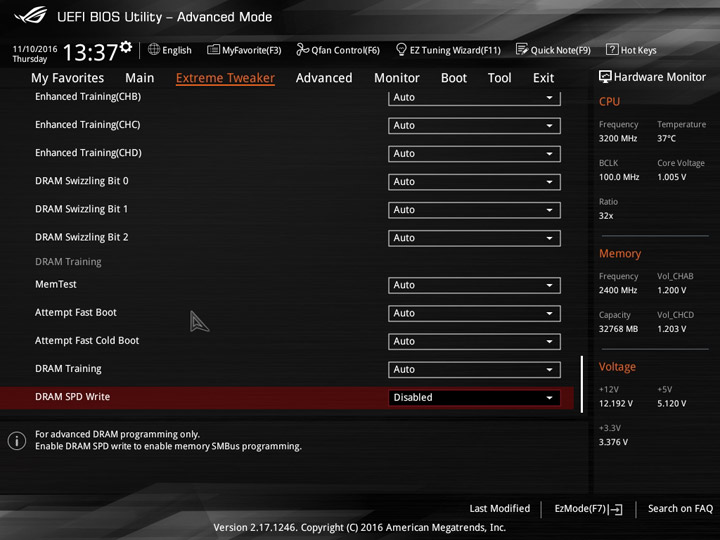Image resolution: width=720 pixels, height=540 pixels.
Task: Open Attempt Fast Boot dropdown
Action: pos(474,313)
